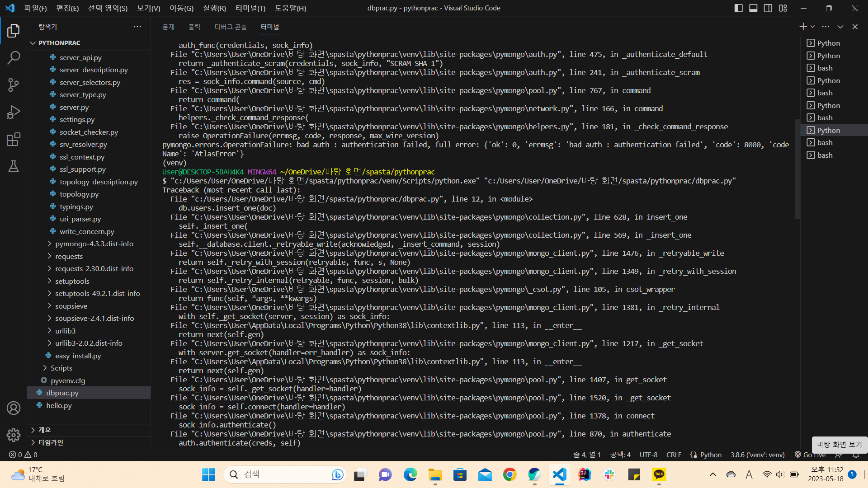Open KakaoTalk from taskbar

pos(659,474)
